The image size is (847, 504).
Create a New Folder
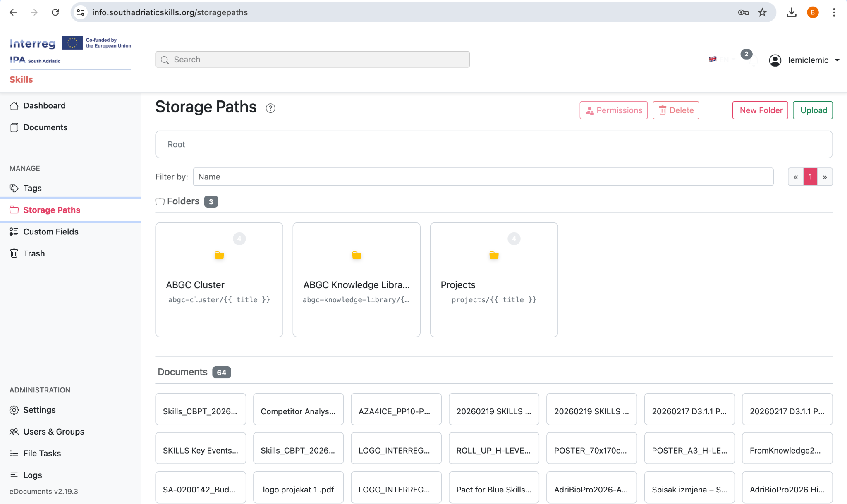760,110
